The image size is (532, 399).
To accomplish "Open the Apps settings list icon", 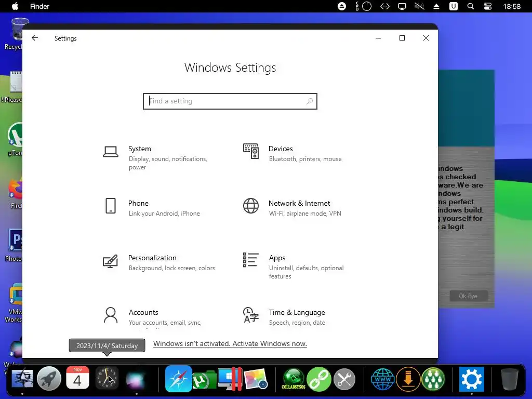I will [251, 260].
